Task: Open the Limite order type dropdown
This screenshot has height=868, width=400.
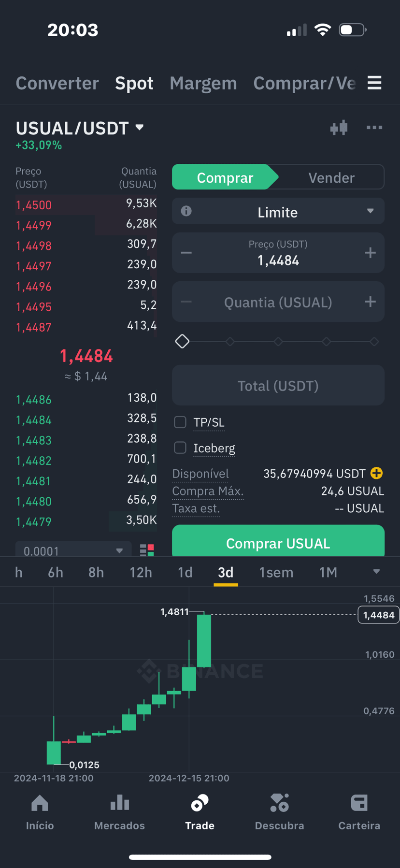Action: point(278,211)
